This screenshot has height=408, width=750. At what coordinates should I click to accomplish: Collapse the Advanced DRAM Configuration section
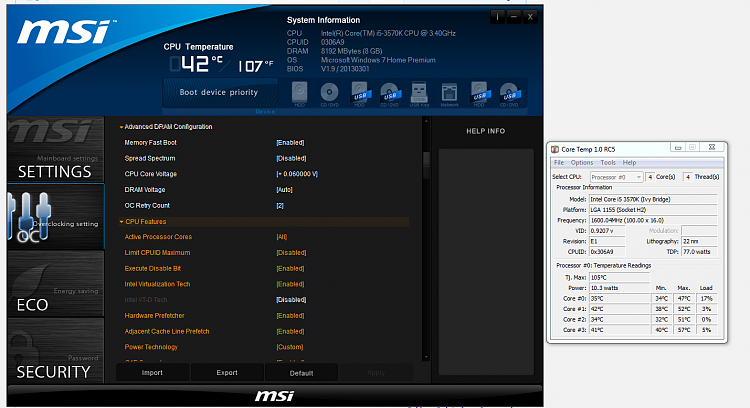pyautogui.click(x=121, y=127)
